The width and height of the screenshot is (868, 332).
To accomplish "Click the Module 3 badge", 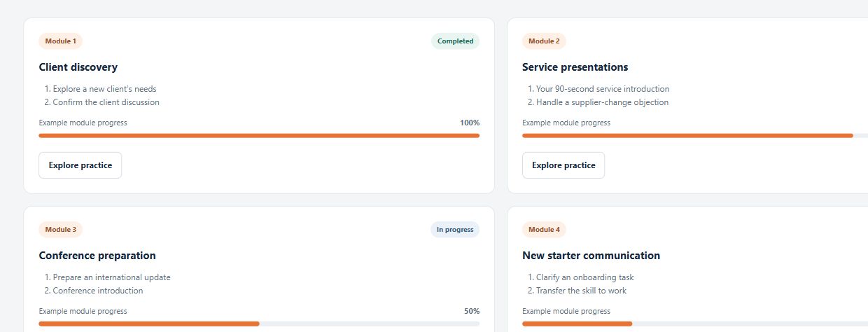I will (61, 229).
